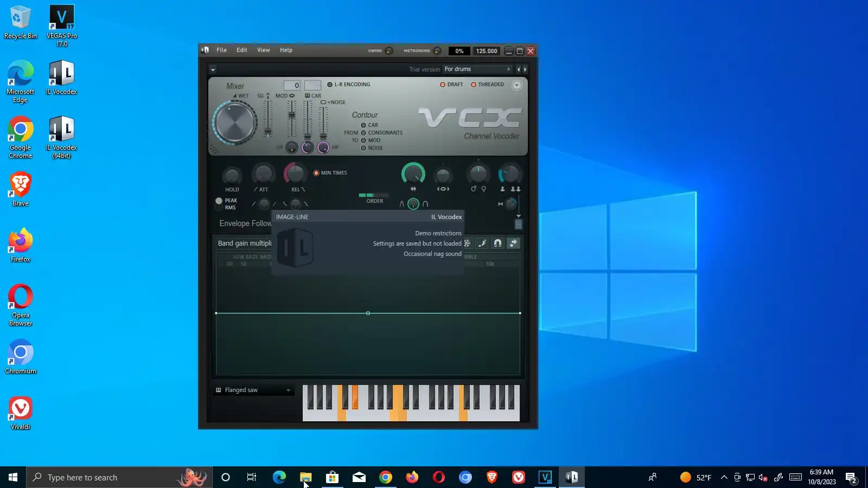Open the View menu
Viewport: 868px width, 488px height.
pos(263,50)
